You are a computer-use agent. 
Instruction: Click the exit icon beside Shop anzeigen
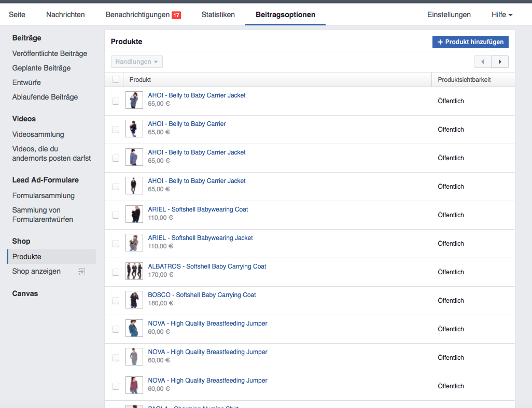coord(82,271)
